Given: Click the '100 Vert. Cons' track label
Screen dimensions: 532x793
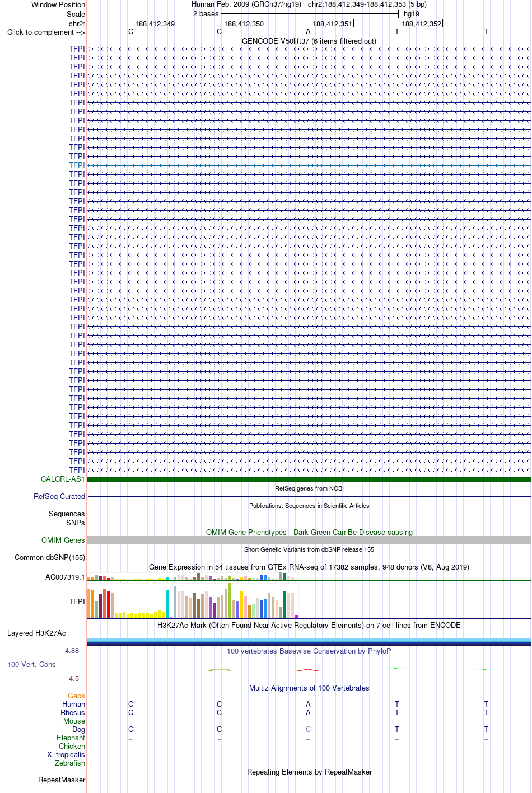Looking at the screenshot, I should [31, 664].
